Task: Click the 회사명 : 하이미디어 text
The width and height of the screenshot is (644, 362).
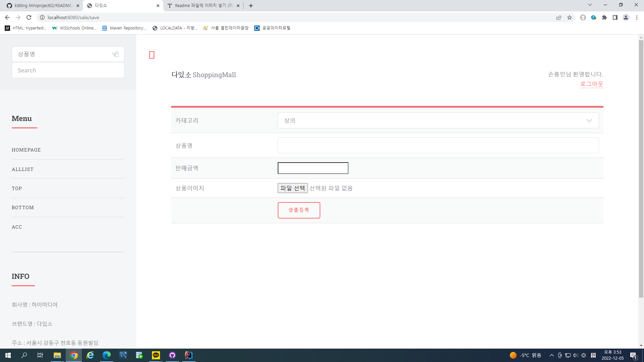Action: click(35, 305)
